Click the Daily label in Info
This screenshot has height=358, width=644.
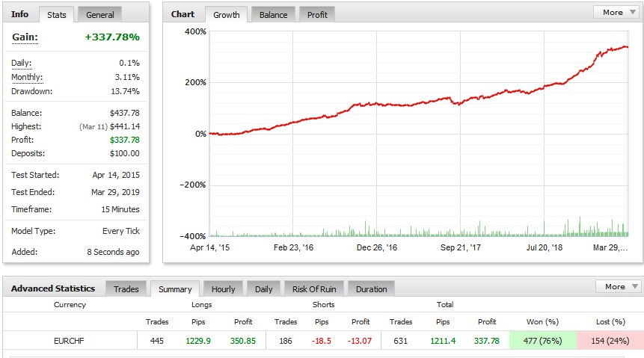[22, 63]
